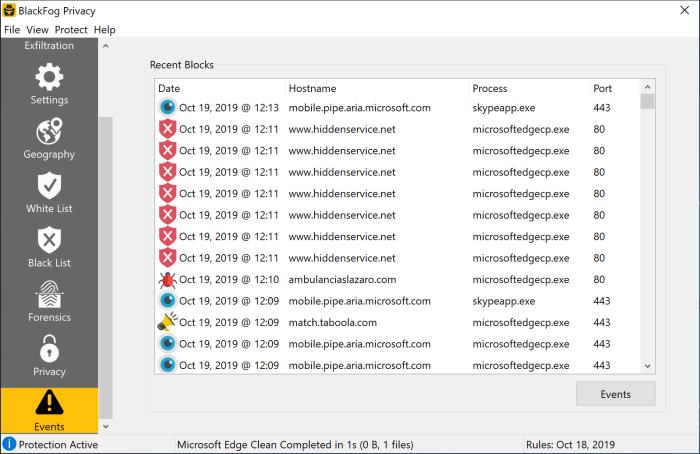
Task: Click the eye icon on 12:09 skypeapp.exe row
Action: [x=167, y=300]
